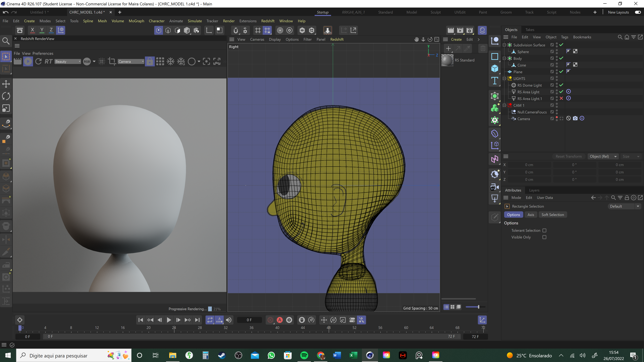Viewport: 644px width, 362px height.
Task: Collapse the LIGHTS group in Objects
Action: point(504,78)
